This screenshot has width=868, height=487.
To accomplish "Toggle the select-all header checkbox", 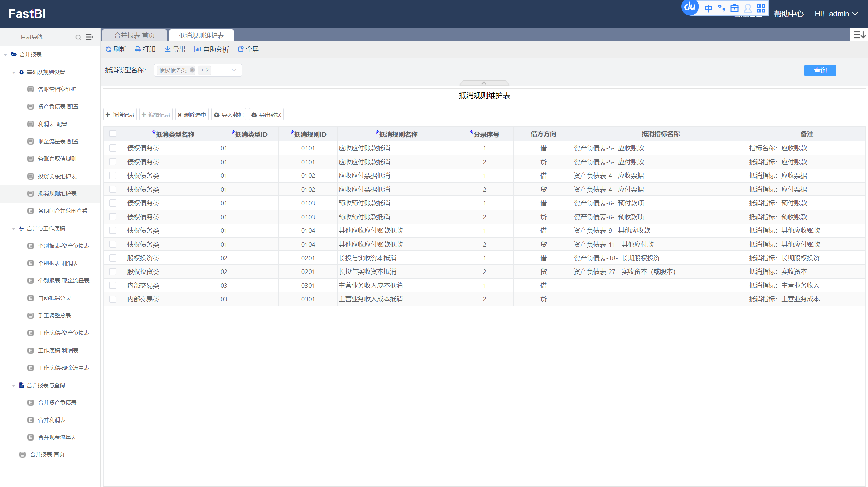I will click(x=113, y=134).
